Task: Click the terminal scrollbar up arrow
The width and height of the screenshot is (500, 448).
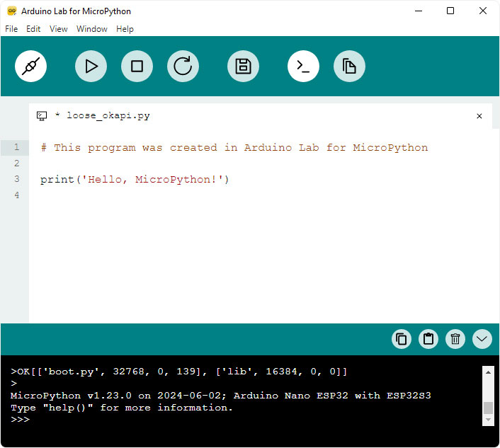Action: coord(488,372)
